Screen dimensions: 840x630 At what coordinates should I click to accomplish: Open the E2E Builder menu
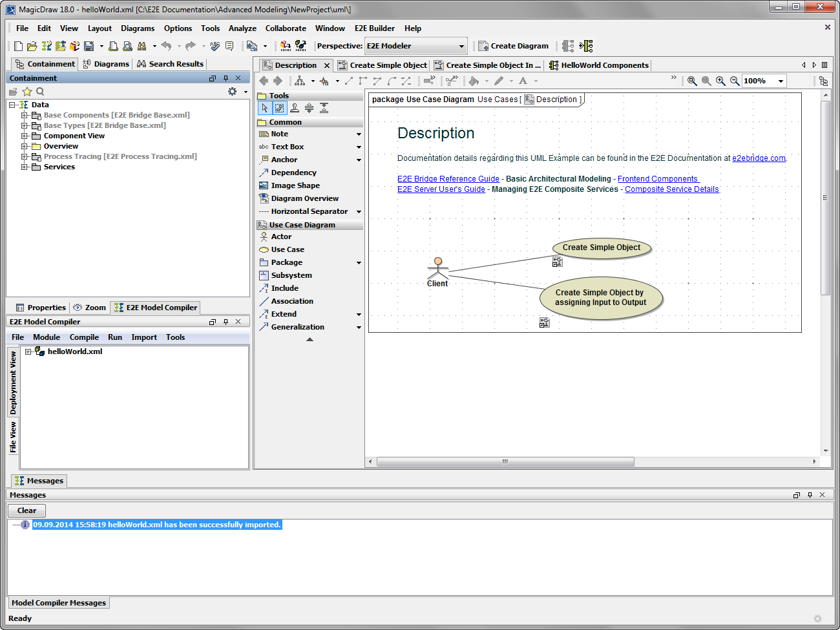coord(374,28)
